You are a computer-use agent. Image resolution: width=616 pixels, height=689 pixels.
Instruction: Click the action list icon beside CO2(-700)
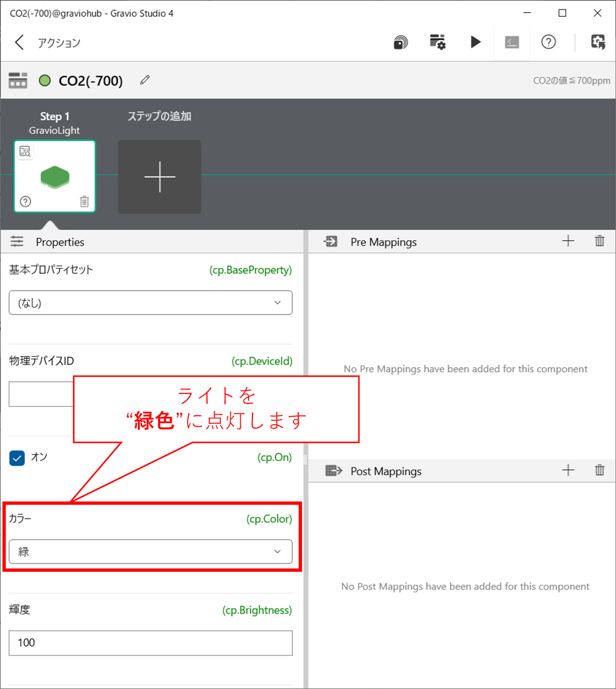(18, 80)
